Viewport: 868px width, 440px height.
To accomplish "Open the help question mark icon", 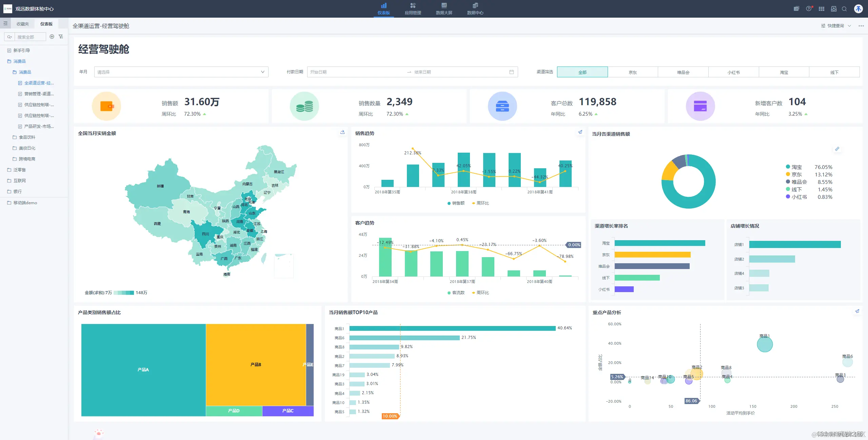I will (x=809, y=9).
